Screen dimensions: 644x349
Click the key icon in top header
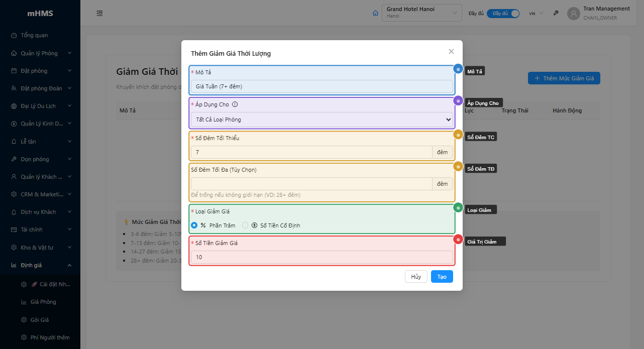click(x=556, y=14)
